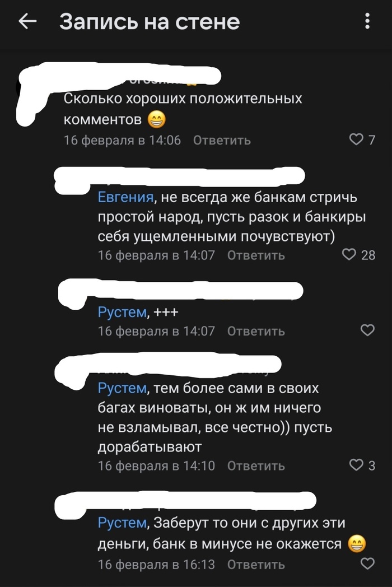Open Рустем mention in the '+++' comment
Image resolution: width=392 pixels, height=587 pixels.
click(x=122, y=311)
